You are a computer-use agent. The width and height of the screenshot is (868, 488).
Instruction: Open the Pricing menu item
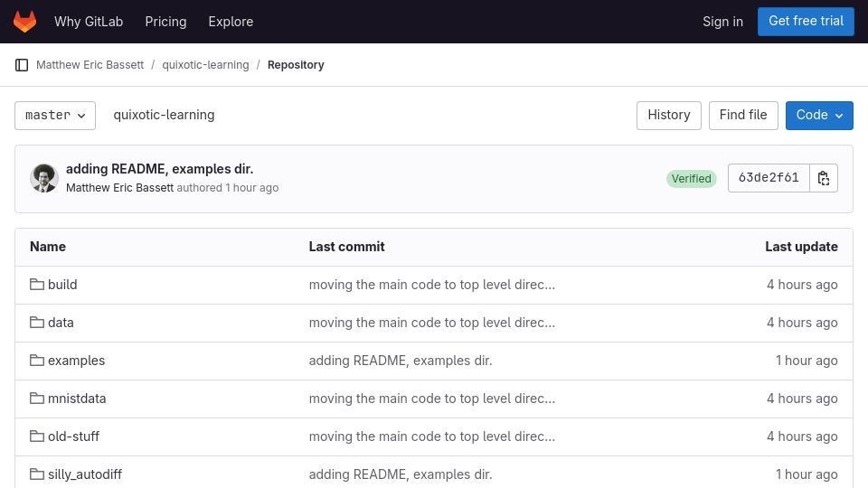tap(165, 22)
